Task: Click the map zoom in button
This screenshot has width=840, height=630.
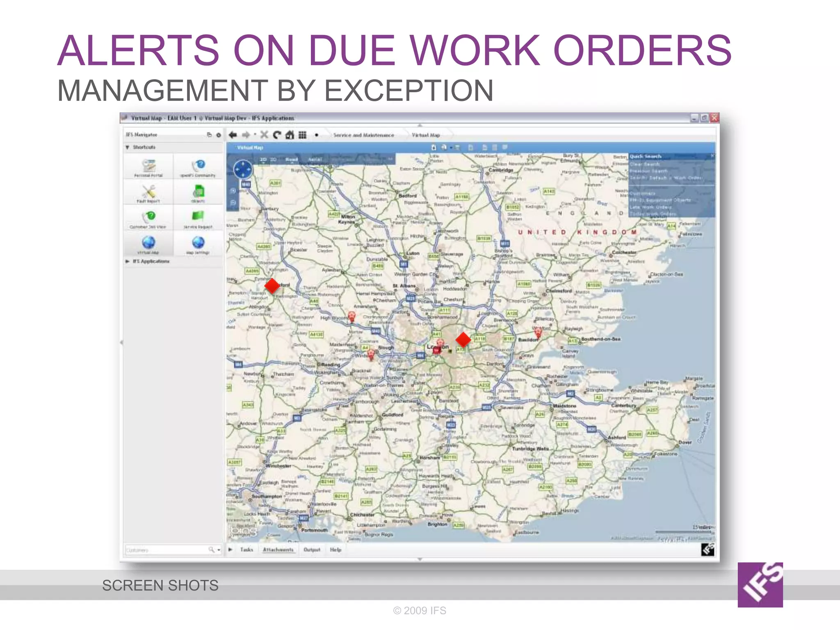Action: pos(233,191)
